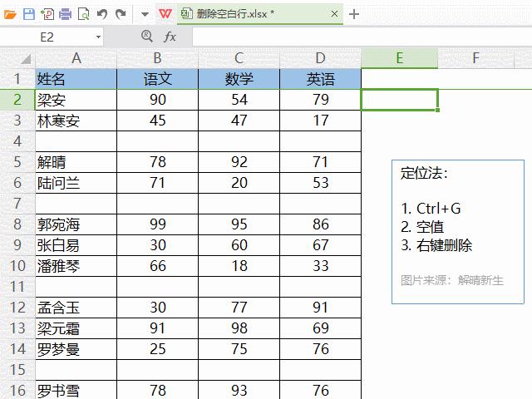The image size is (532, 399).
Task: Print the spreadsheet using the printer icon
Action: (65, 14)
